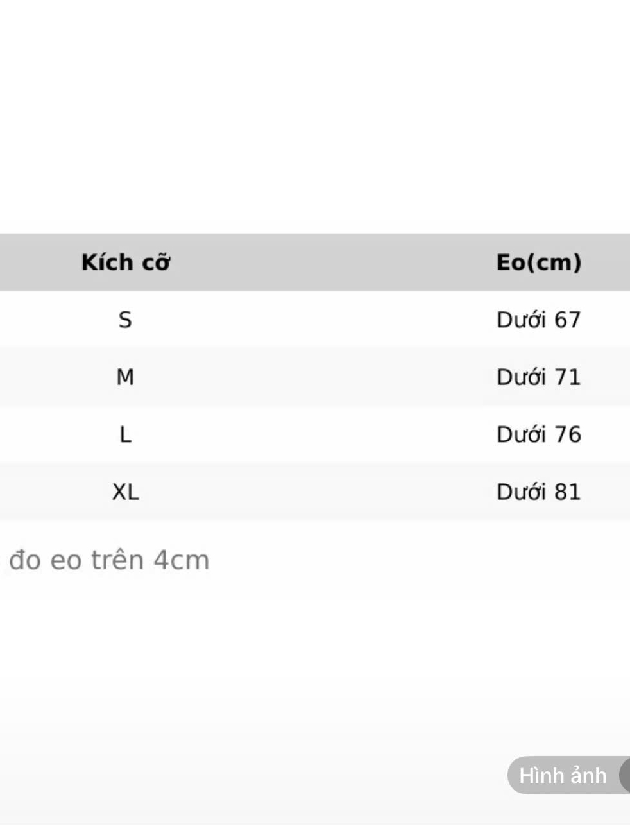Choose size L in the table
630x840 pixels.
click(125, 434)
